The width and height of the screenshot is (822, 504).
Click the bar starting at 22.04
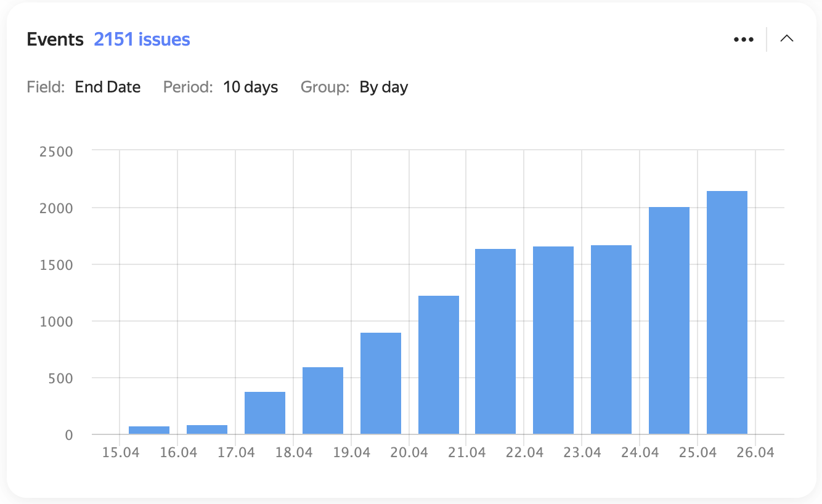pyautogui.click(x=553, y=340)
